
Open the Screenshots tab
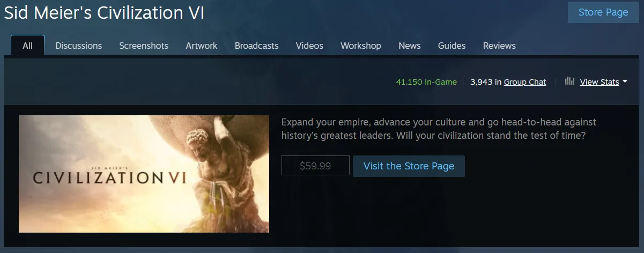tap(144, 46)
